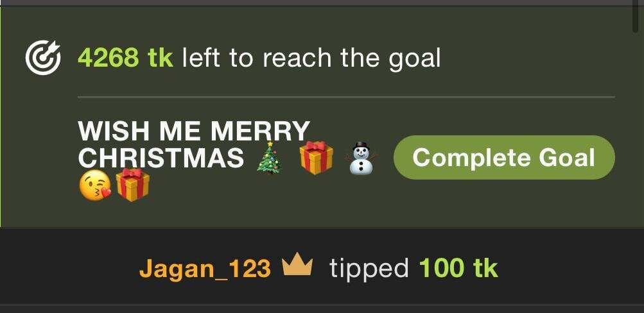
Task: Click the 4268 tk remaining amount
Action: 125,58
